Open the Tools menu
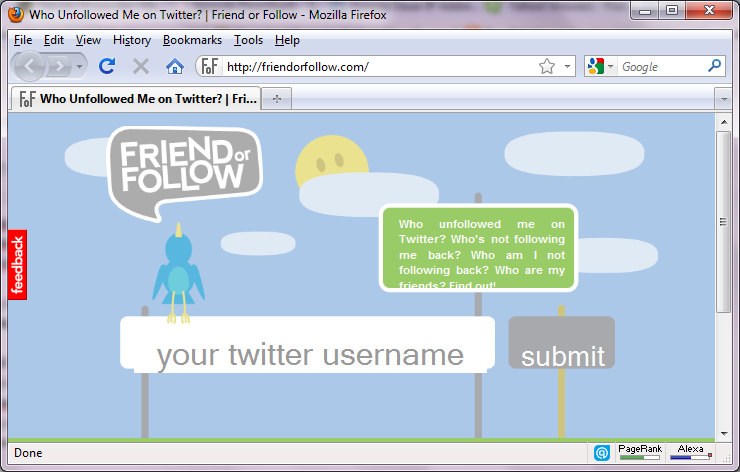 pos(248,40)
